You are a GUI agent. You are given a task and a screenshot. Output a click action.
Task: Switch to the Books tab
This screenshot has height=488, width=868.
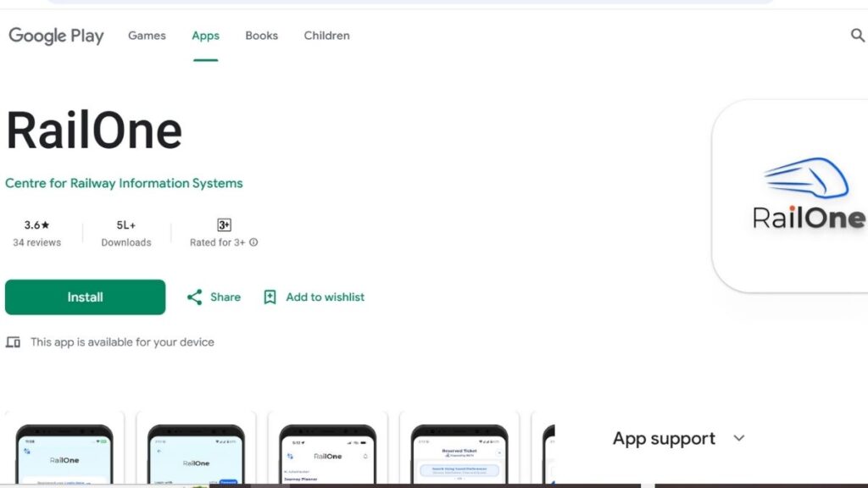tap(261, 36)
